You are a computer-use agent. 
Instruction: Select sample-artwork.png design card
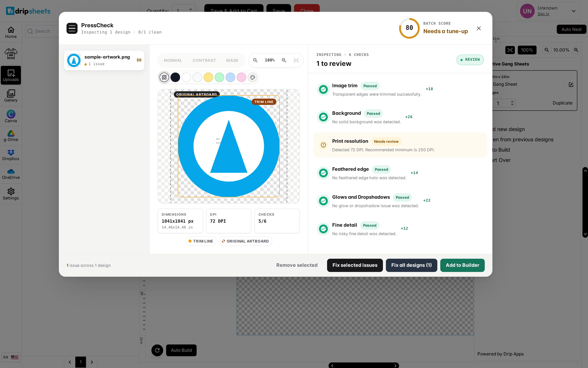104,60
